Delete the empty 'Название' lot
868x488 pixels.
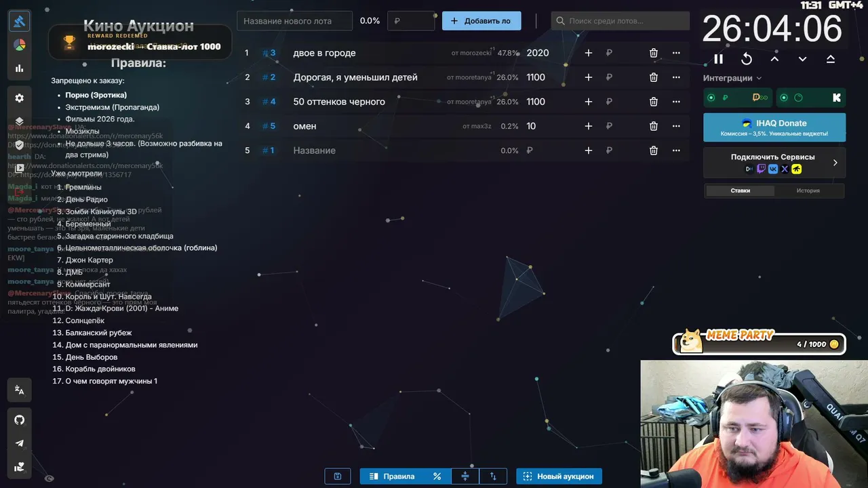pyautogui.click(x=654, y=150)
